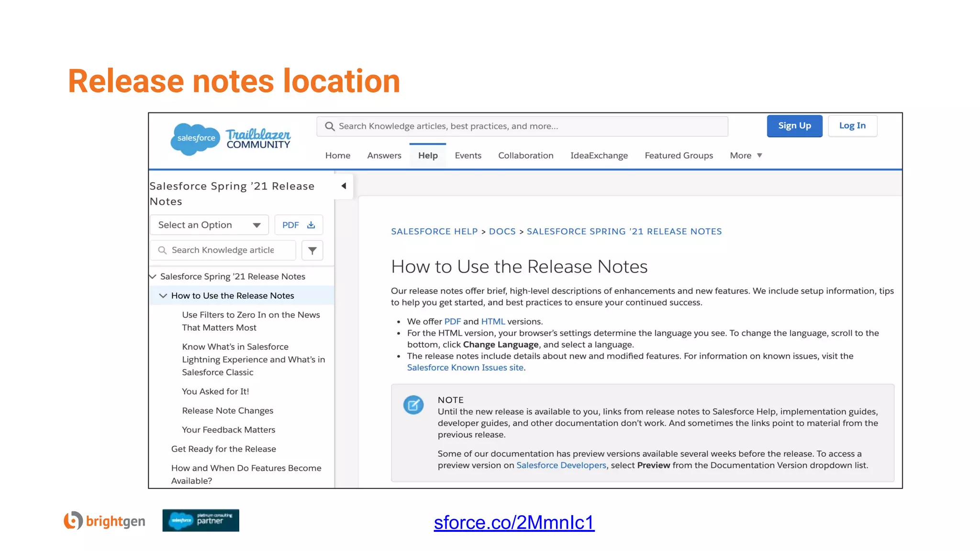
Task: Click the How to Use the Release Notes heading
Action: [519, 266]
